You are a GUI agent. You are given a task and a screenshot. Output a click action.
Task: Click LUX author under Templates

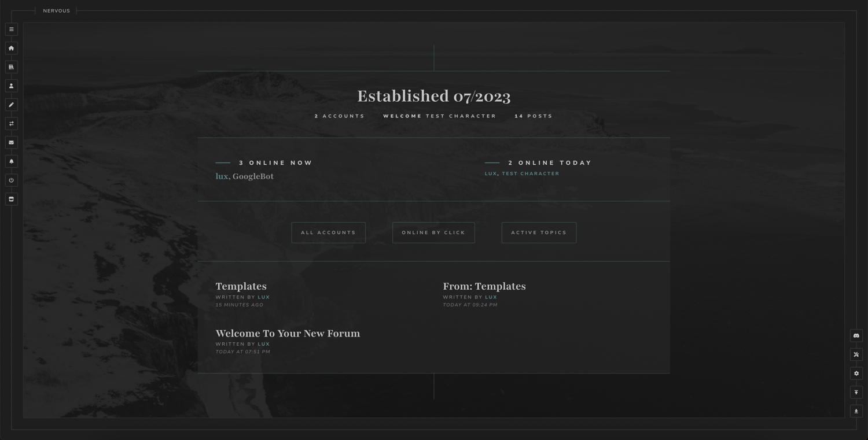pyautogui.click(x=264, y=297)
